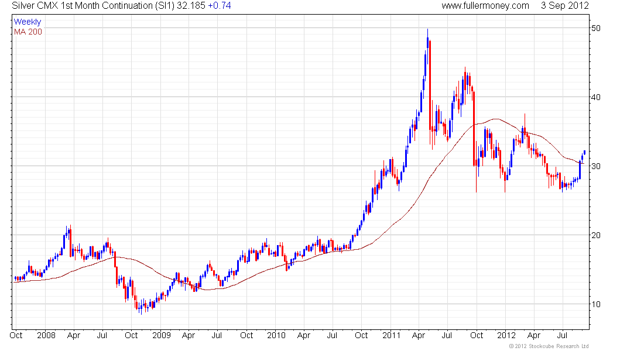Click the last price value 32.185

(191, 6)
